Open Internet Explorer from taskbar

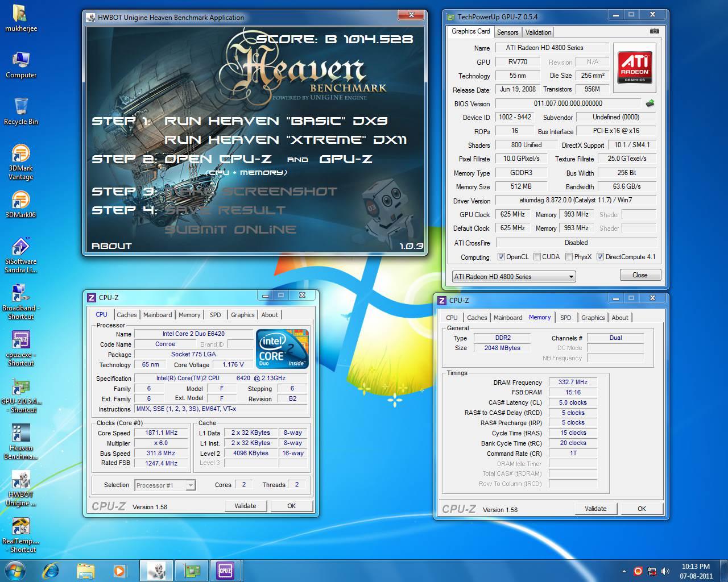click(51, 570)
